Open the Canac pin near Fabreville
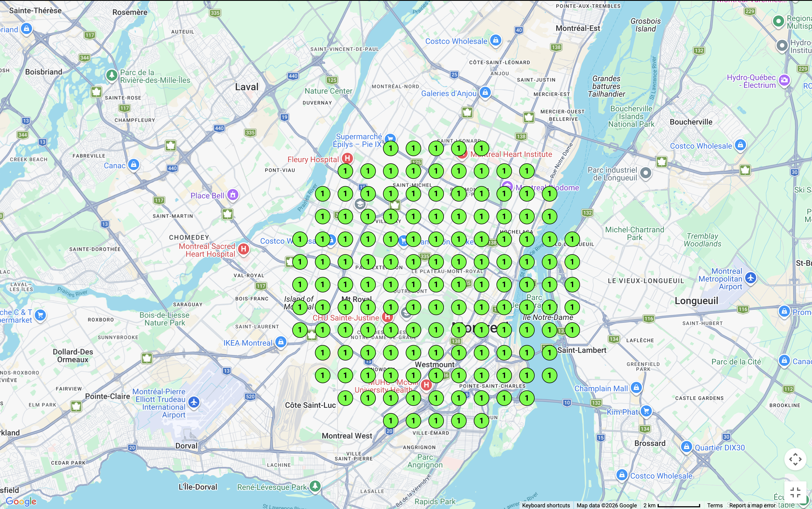The height and width of the screenshot is (509, 812). pos(134,165)
